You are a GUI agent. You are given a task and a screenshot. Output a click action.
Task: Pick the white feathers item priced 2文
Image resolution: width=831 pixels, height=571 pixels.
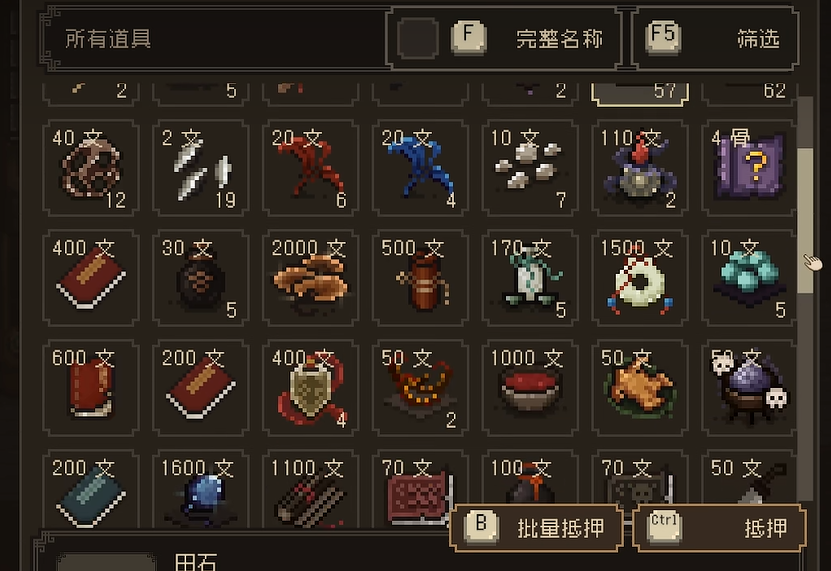tap(200, 168)
